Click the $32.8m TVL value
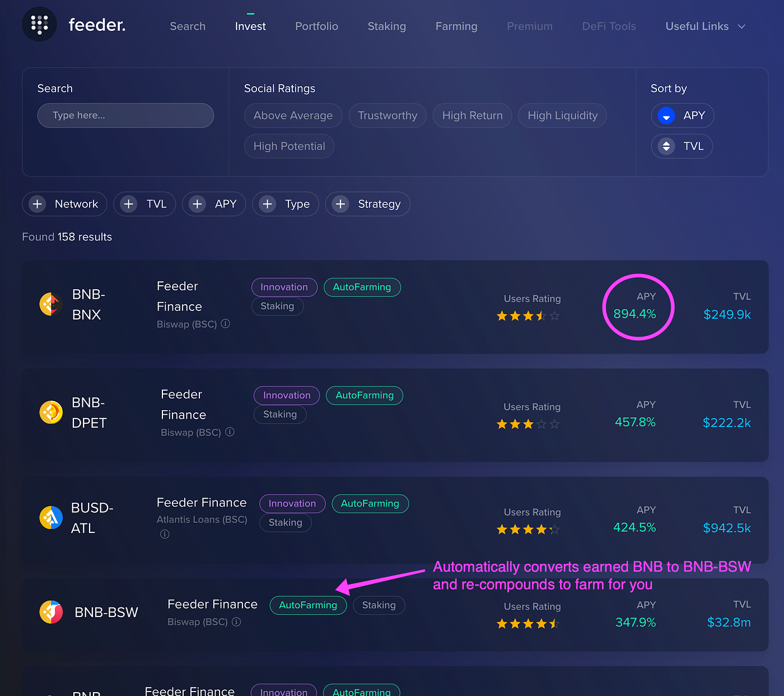The image size is (784, 696). point(729,622)
